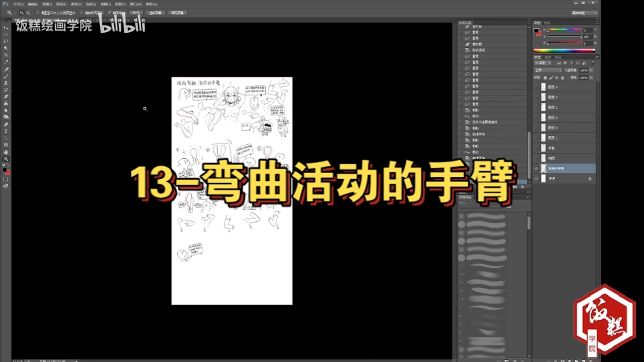Select the Dodge tool
This screenshot has width=644, height=362.
pyautogui.click(x=6, y=117)
